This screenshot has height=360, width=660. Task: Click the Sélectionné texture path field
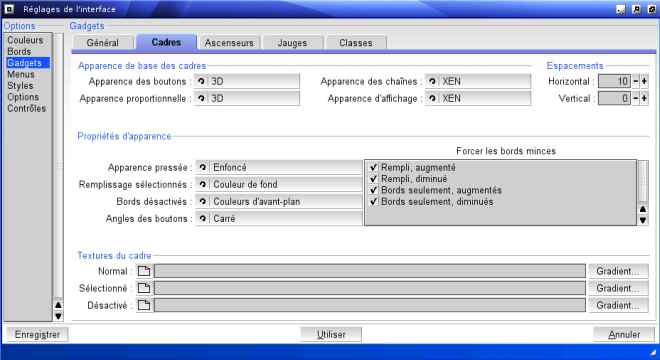click(x=370, y=288)
